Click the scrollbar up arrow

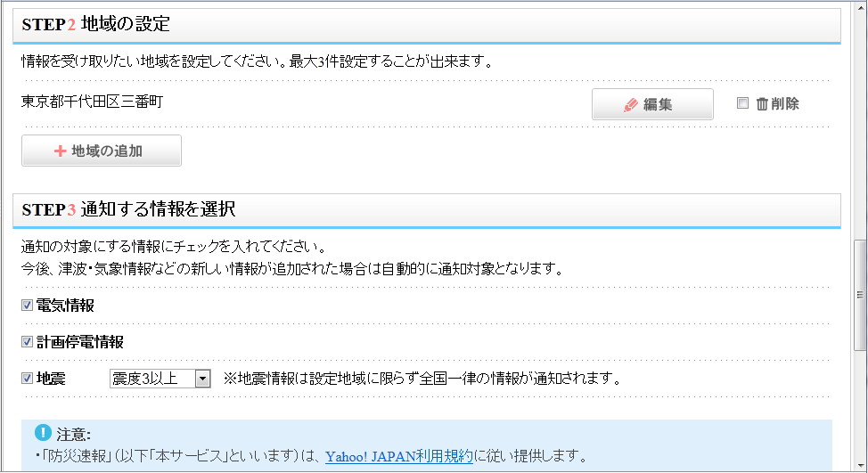tap(860, 7)
